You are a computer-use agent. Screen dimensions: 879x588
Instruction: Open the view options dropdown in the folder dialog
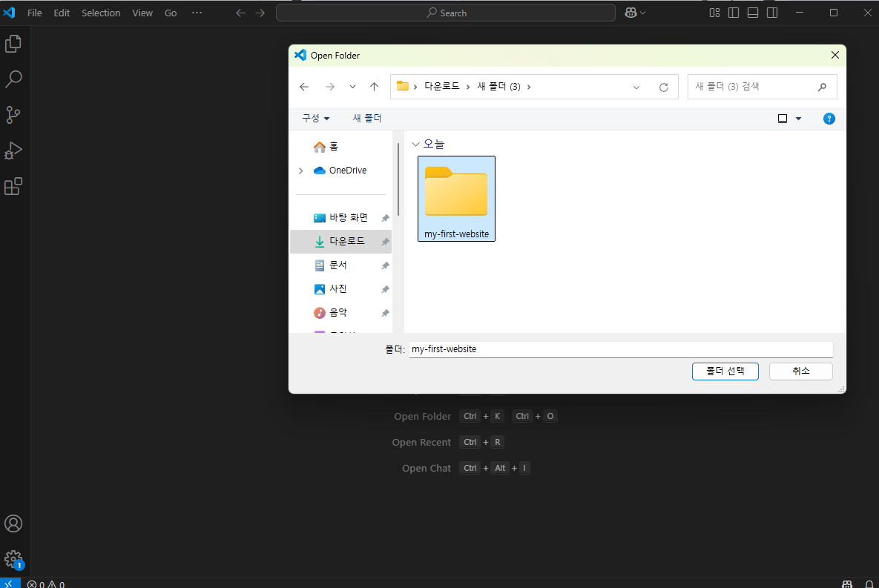[789, 118]
